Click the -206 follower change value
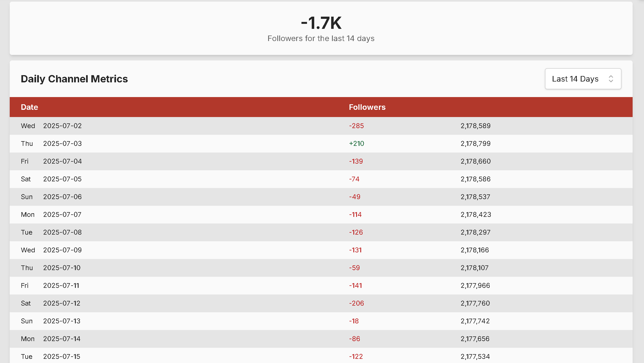The height and width of the screenshot is (363, 644). coord(356,303)
